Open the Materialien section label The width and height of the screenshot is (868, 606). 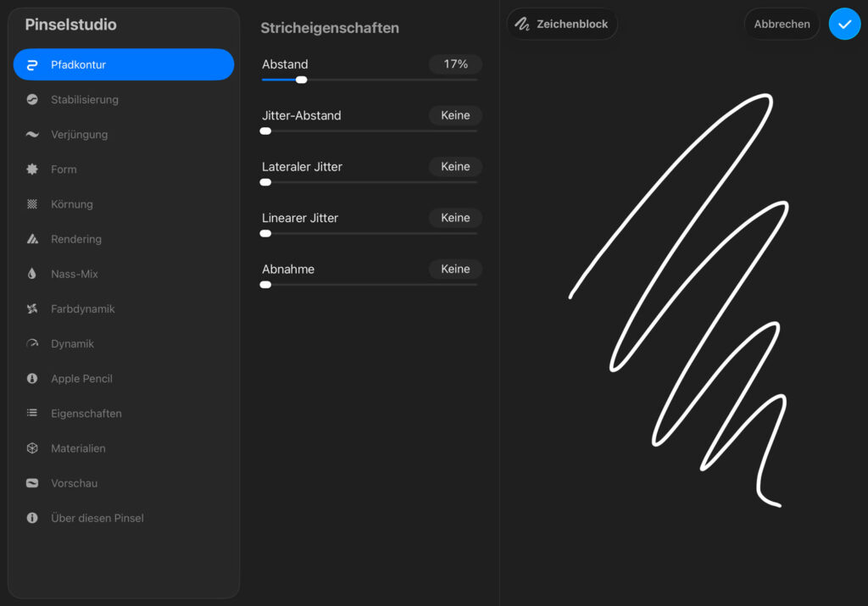tap(78, 448)
